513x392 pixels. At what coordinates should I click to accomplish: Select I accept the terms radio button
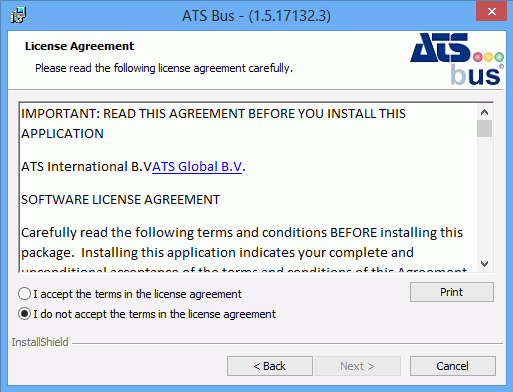pyautogui.click(x=24, y=294)
